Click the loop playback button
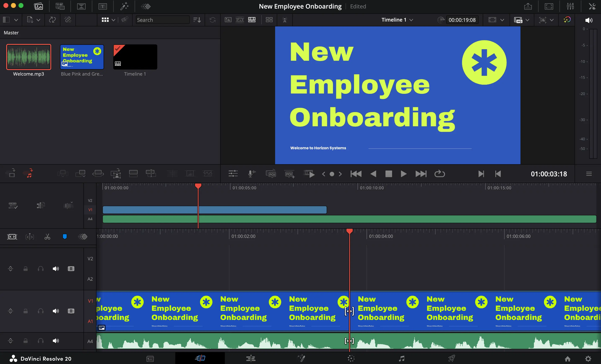 (440, 174)
